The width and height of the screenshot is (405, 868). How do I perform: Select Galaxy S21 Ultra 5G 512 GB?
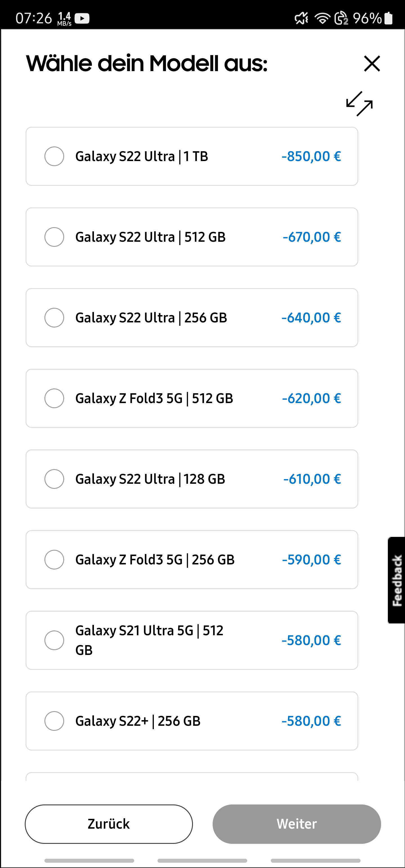pos(54,640)
